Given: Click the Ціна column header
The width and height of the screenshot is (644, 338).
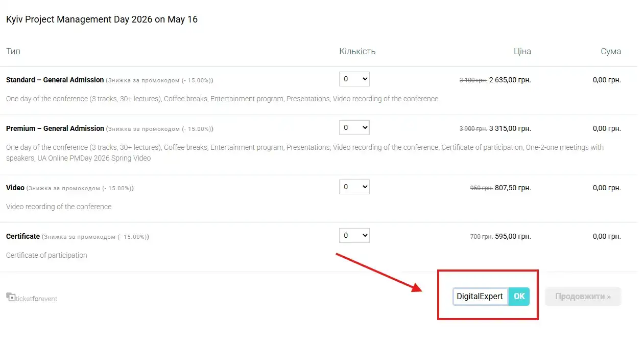Looking at the screenshot, I should (x=522, y=51).
